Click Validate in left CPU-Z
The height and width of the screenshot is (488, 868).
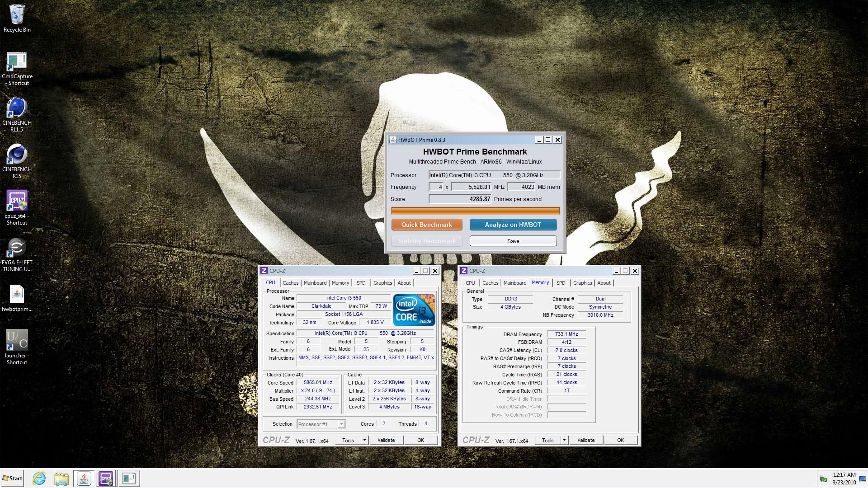tap(386, 440)
